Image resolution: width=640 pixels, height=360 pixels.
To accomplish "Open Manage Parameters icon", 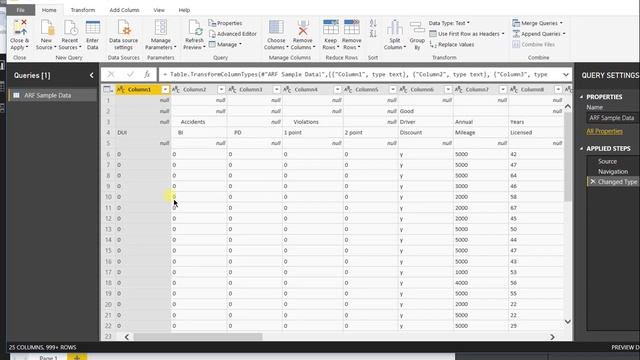I will [x=160, y=27].
